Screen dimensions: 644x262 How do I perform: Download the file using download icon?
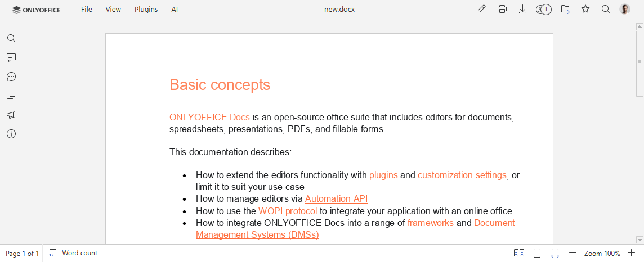tap(522, 9)
